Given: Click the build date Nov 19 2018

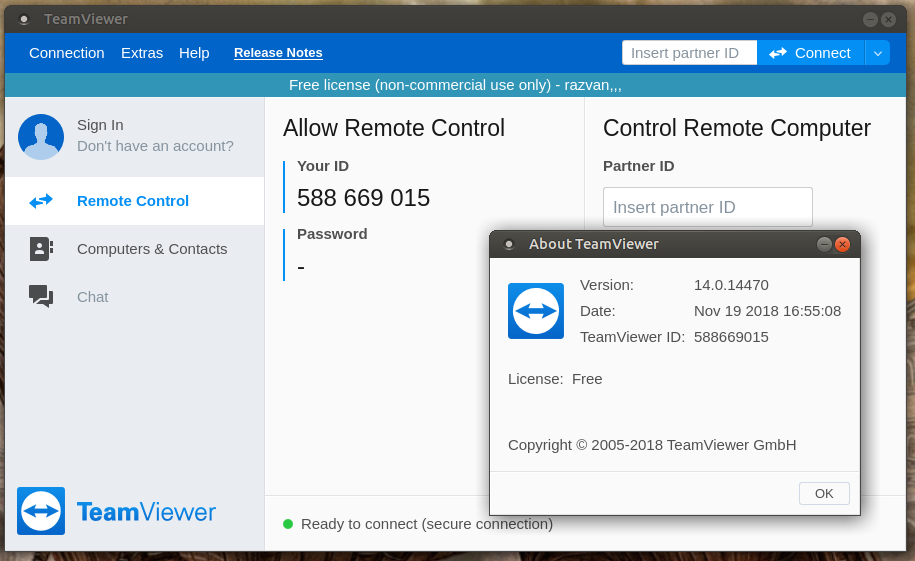Looking at the screenshot, I should [767, 311].
